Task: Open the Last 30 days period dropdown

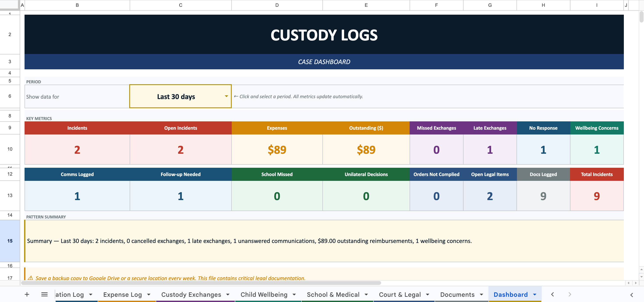Action: (x=226, y=96)
